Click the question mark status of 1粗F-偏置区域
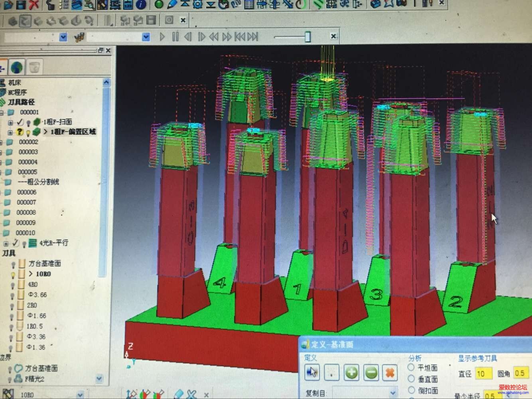Viewport: 532px width, 399px height. [19, 132]
